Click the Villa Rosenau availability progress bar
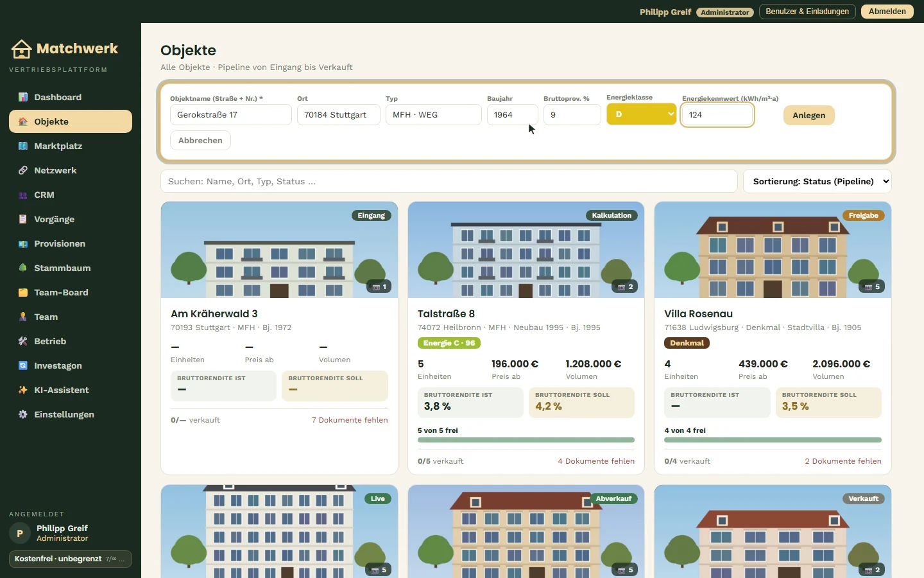 coord(773,440)
